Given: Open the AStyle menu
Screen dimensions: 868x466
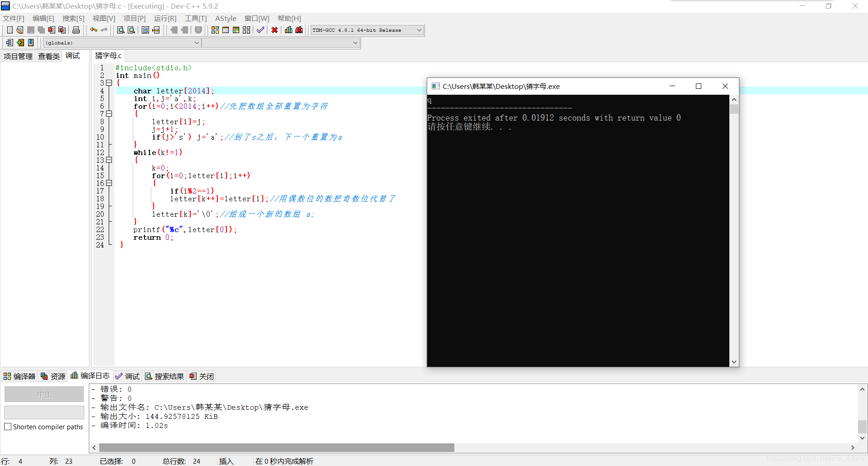Looking at the screenshot, I should click(x=226, y=18).
